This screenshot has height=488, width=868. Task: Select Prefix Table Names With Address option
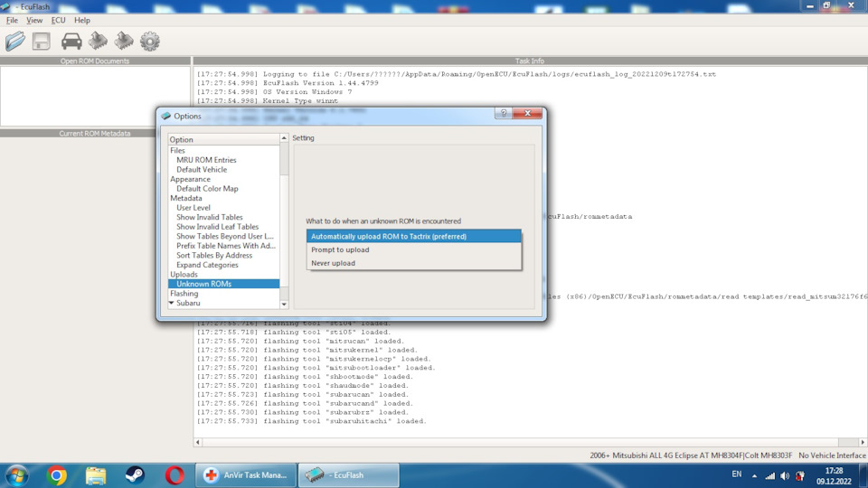[226, 246]
